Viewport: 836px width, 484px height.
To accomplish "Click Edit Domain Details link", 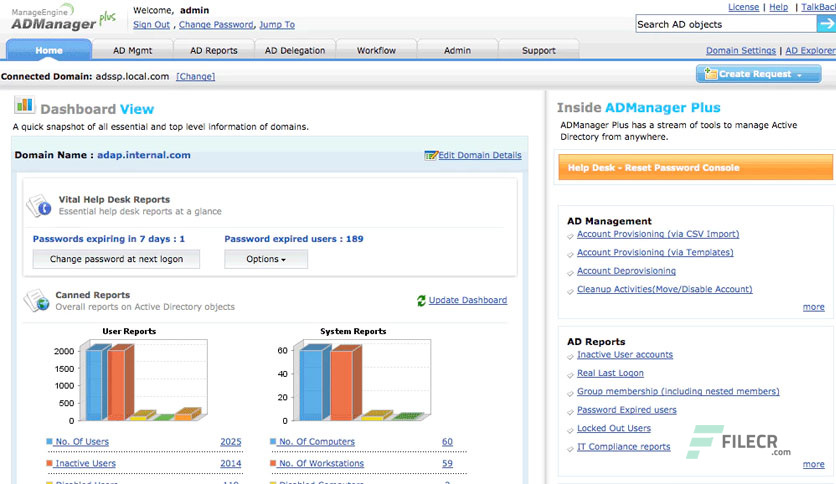I will (480, 155).
